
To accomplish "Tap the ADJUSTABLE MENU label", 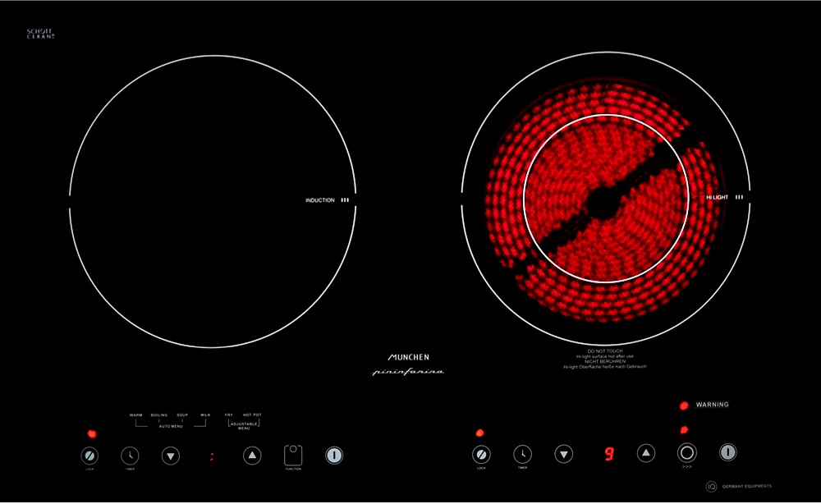I will point(244,426).
